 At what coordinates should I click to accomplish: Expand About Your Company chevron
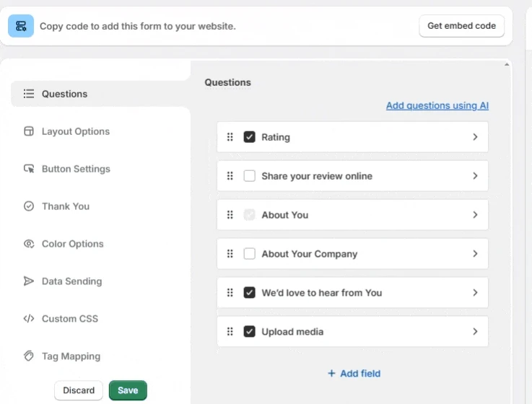(x=475, y=254)
